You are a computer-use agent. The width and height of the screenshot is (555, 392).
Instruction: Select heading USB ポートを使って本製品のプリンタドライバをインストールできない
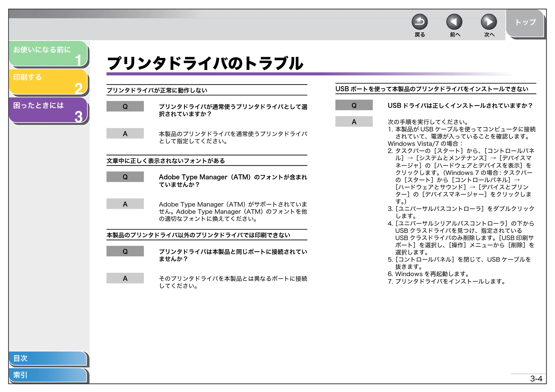click(x=432, y=89)
